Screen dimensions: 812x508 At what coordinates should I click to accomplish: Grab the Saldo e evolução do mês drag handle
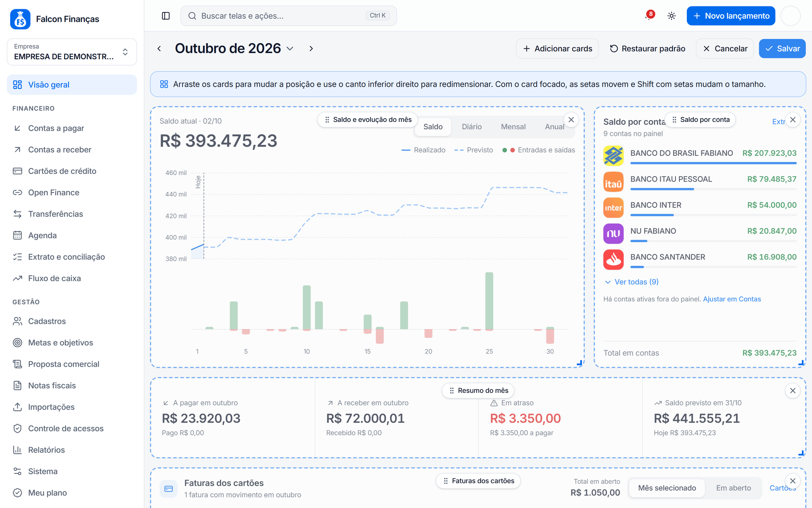[x=367, y=120]
